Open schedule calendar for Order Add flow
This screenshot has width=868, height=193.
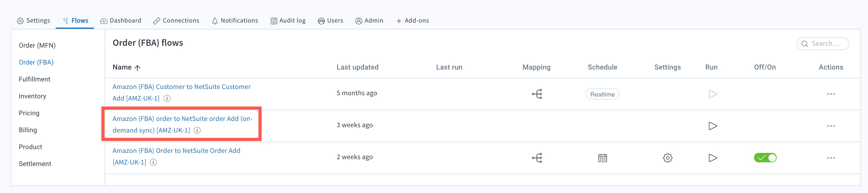(x=602, y=158)
